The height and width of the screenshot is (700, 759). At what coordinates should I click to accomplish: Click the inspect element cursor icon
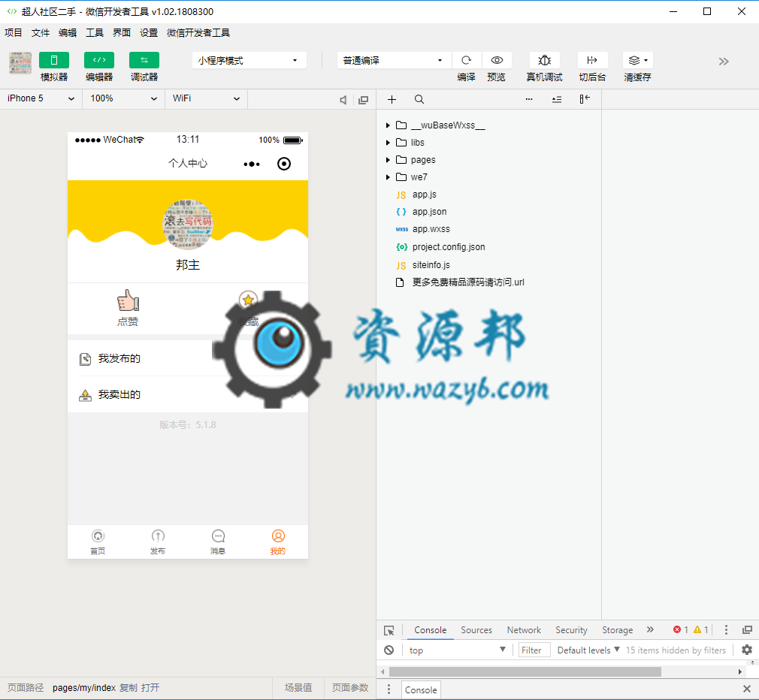tap(389, 630)
